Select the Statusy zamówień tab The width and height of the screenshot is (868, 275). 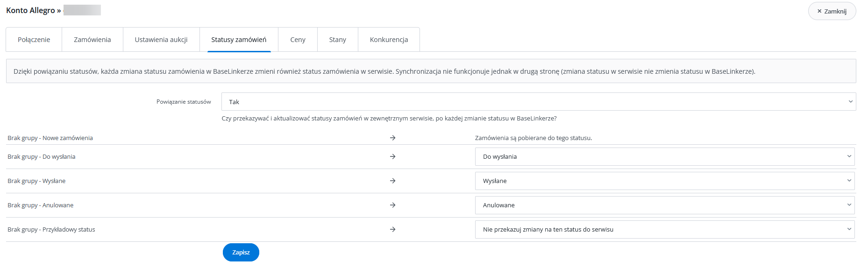coord(239,40)
